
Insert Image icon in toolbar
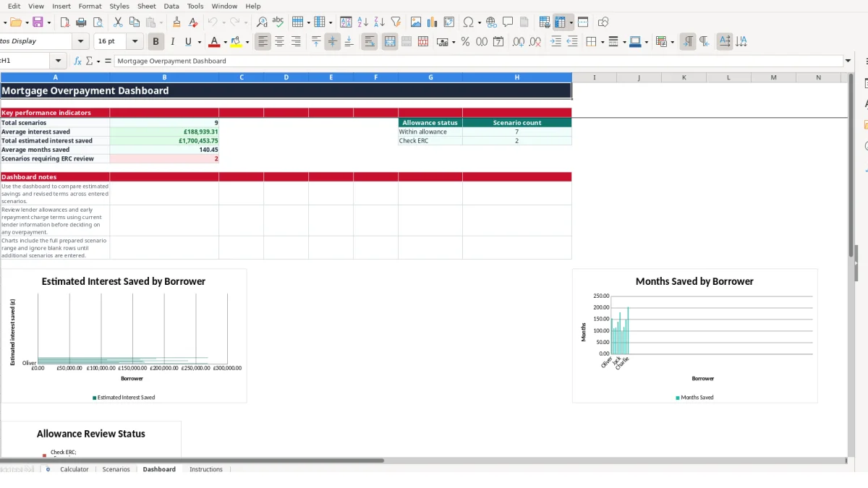pyautogui.click(x=416, y=22)
